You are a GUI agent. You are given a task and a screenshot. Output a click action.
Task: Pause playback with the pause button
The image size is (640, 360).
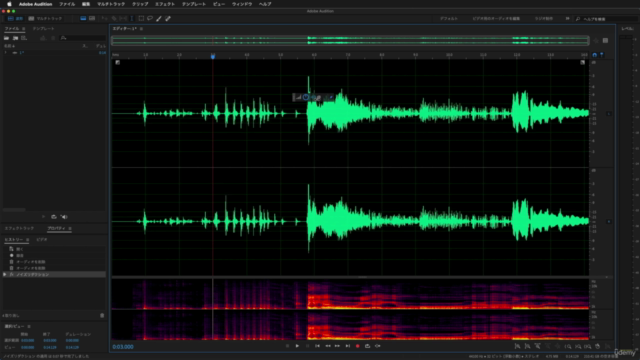click(x=307, y=346)
